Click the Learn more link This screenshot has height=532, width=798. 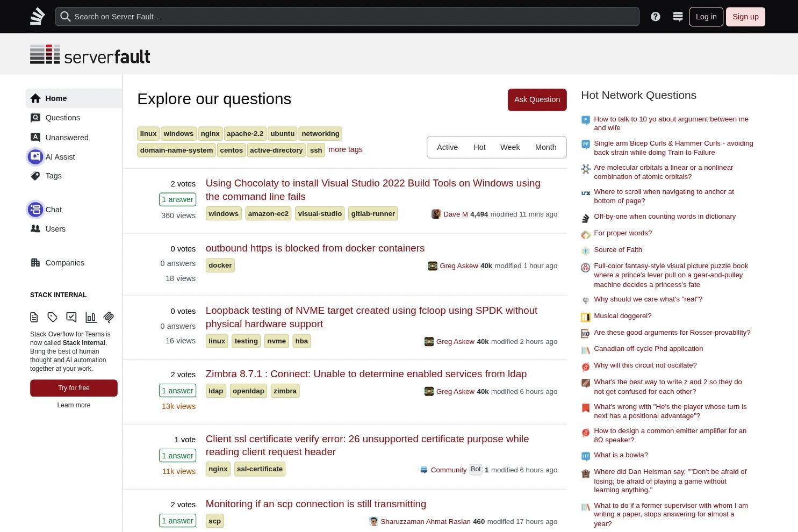74,405
